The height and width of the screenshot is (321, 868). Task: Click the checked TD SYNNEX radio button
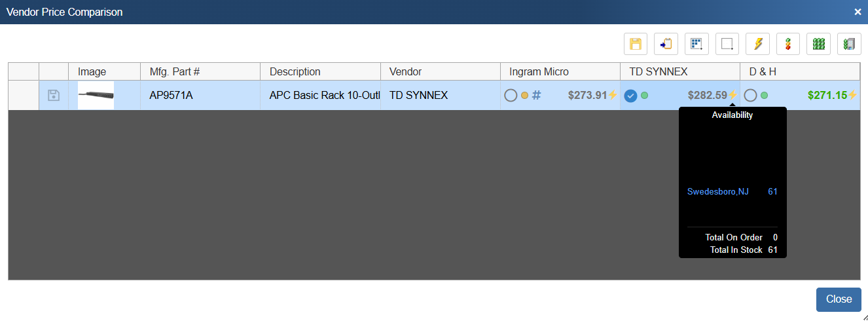point(630,96)
